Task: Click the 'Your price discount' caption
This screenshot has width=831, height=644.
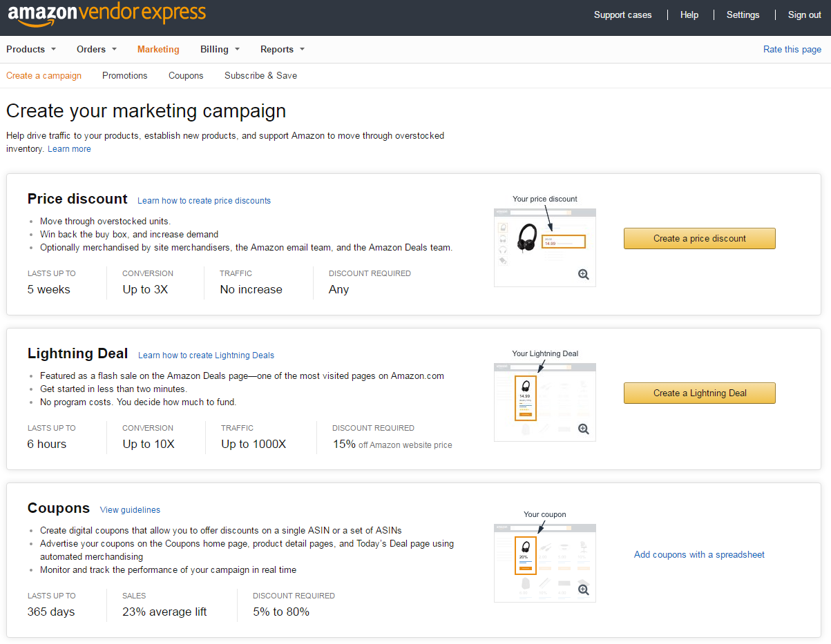Action: [545, 199]
